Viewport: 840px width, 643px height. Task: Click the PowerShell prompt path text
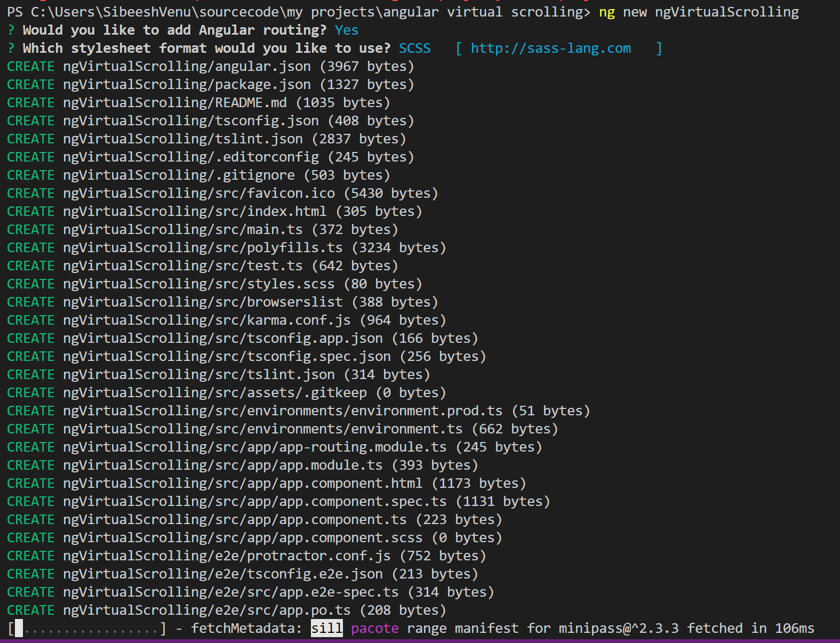(299, 12)
